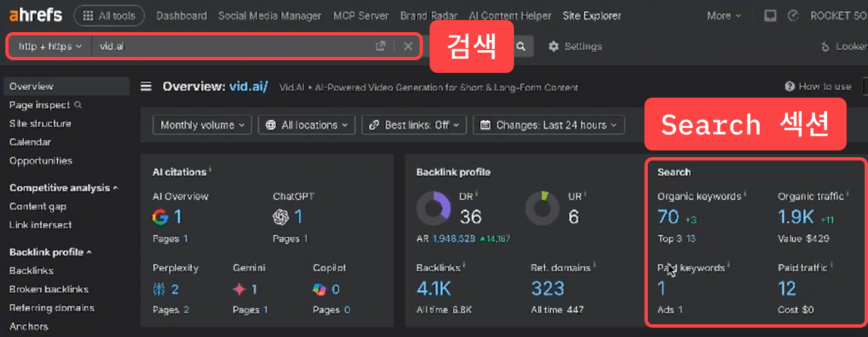Open Social Media Manager

(269, 15)
